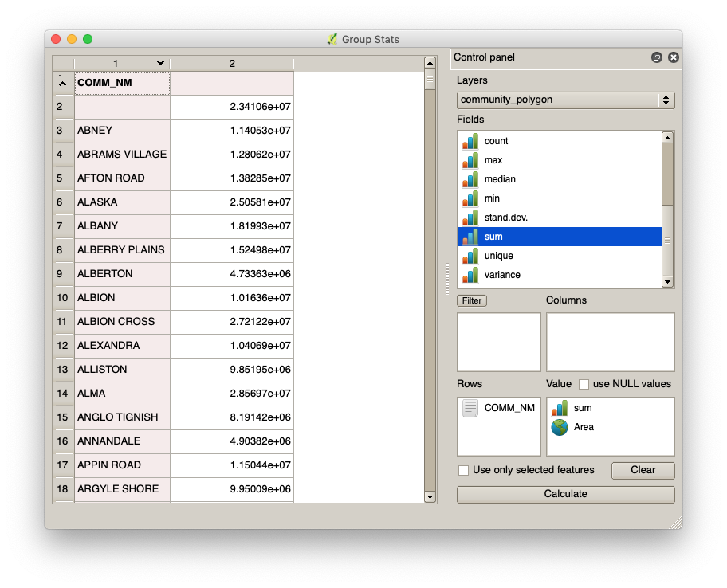Click the Area globe icon in Value box
The image size is (727, 588).
pos(560,427)
